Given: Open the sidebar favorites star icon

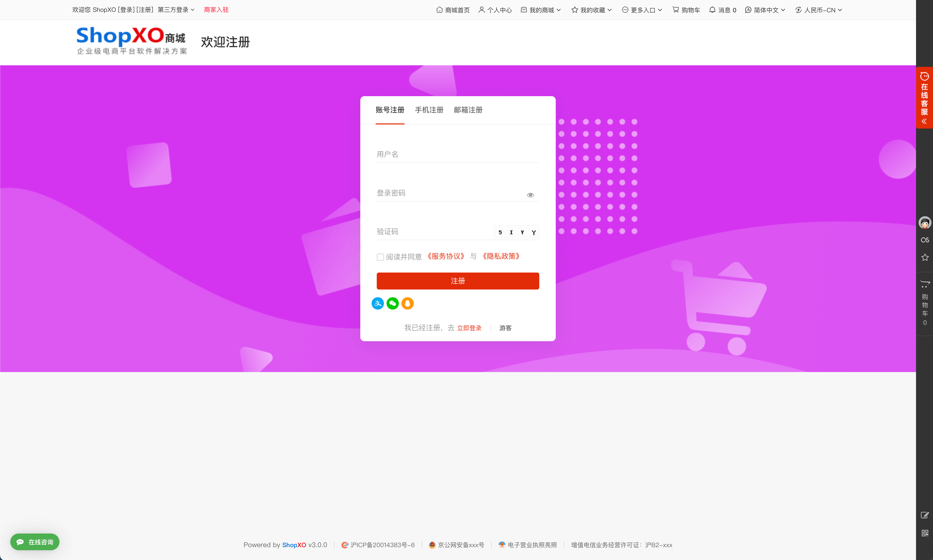Looking at the screenshot, I should point(925,257).
